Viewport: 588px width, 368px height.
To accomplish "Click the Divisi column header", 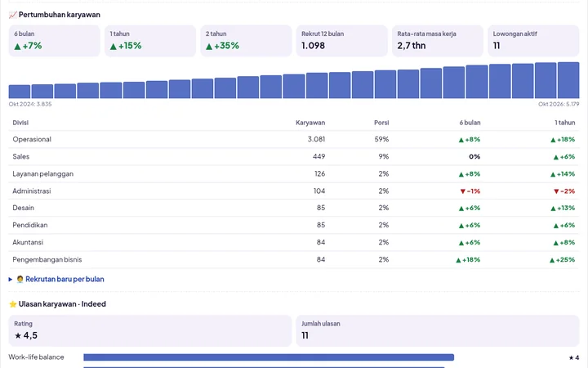I will tap(20, 123).
